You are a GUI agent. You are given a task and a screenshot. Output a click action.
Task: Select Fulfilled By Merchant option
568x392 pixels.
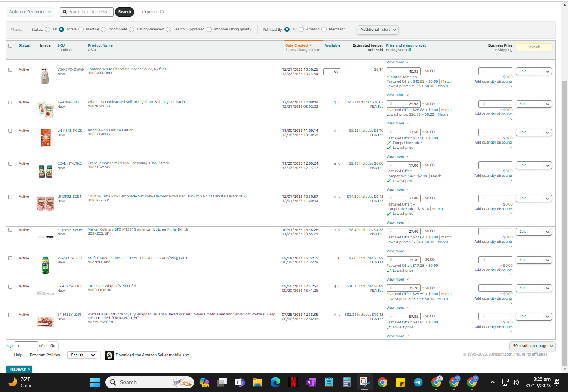(x=324, y=29)
